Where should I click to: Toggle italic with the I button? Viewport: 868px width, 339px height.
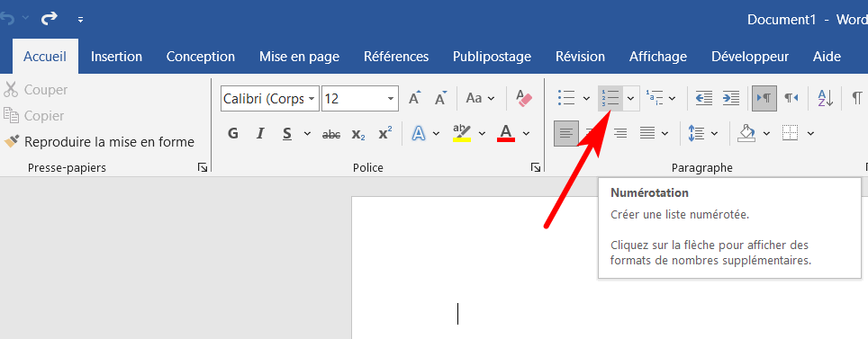(x=260, y=133)
